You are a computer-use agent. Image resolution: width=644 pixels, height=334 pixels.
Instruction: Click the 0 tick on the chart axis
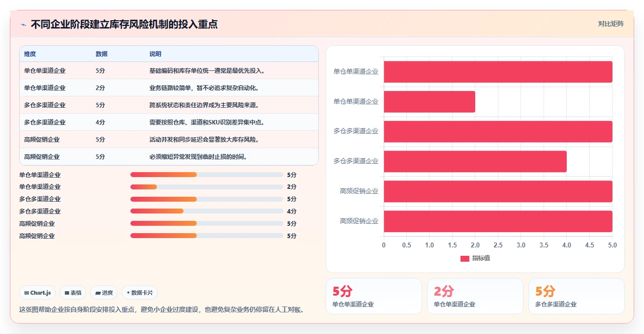[384, 245]
